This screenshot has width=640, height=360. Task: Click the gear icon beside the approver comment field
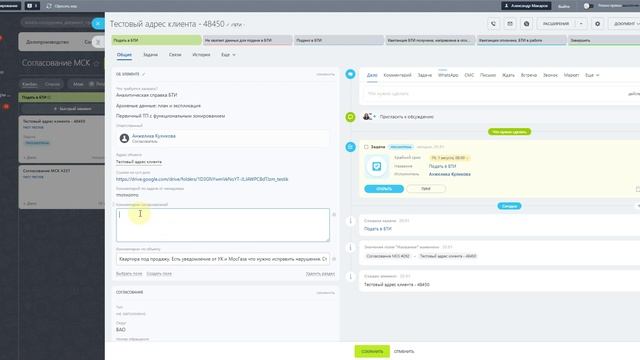(334, 214)
